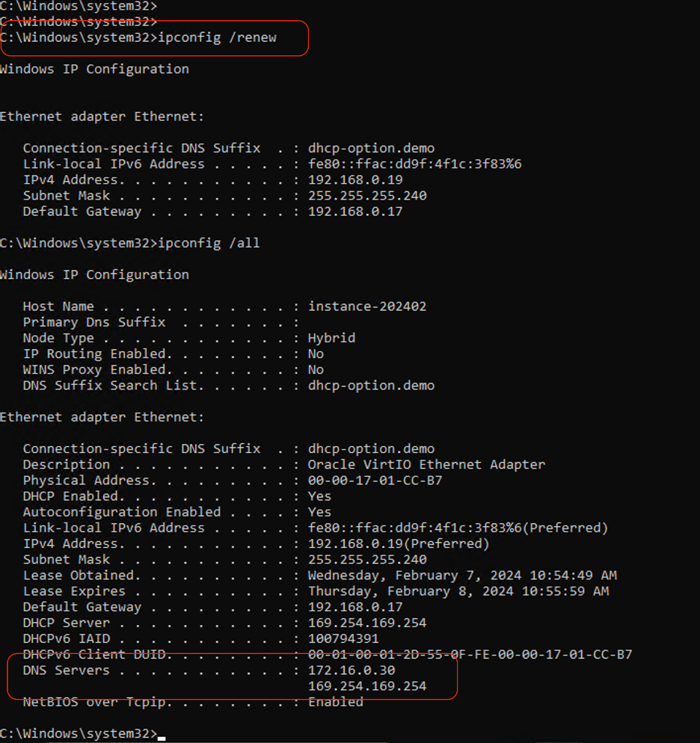Viewport: 700px width, 743px height.
Task: Click the second DNS server 169.254.169.254
Action: 367,686
